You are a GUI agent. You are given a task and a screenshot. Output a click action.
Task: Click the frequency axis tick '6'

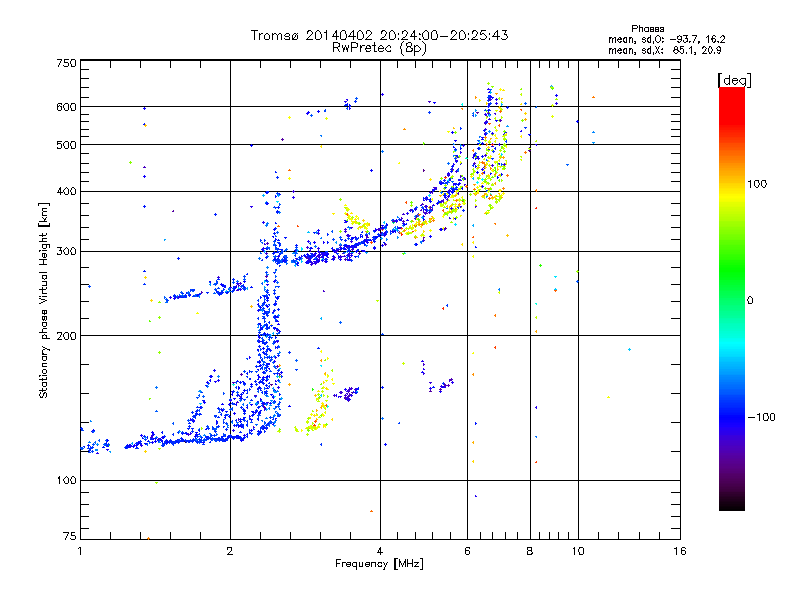467,551
